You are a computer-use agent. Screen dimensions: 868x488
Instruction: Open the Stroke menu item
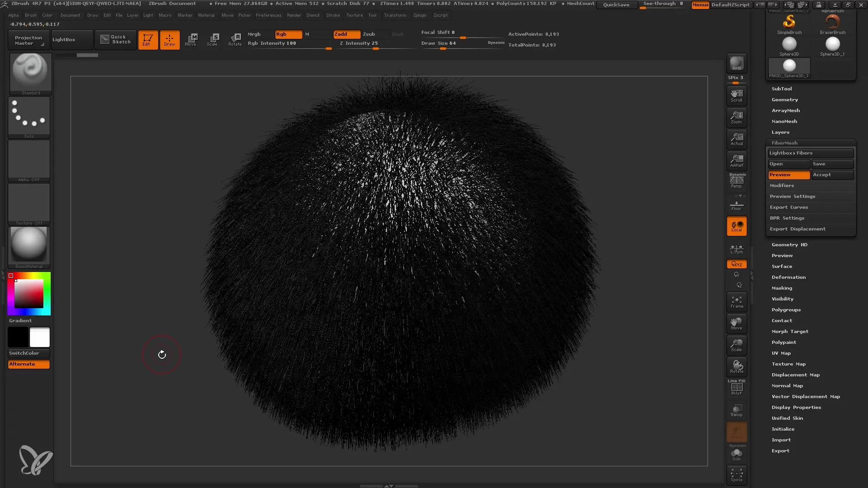click(333, 15)
